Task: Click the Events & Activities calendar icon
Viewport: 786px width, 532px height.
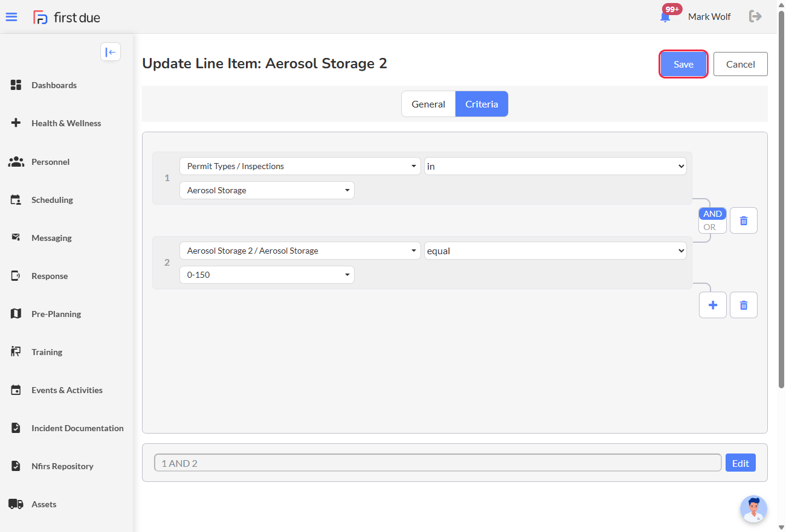Action: coord(16,390)
